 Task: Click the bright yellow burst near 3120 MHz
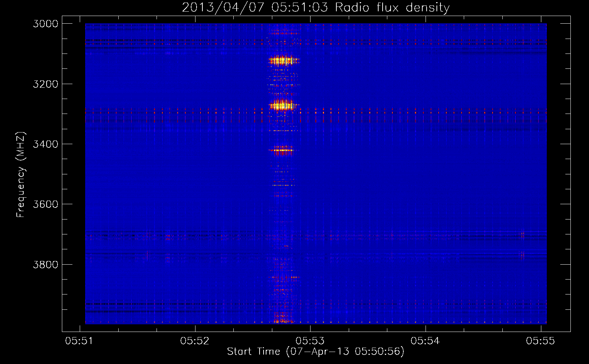pos(284,60)
